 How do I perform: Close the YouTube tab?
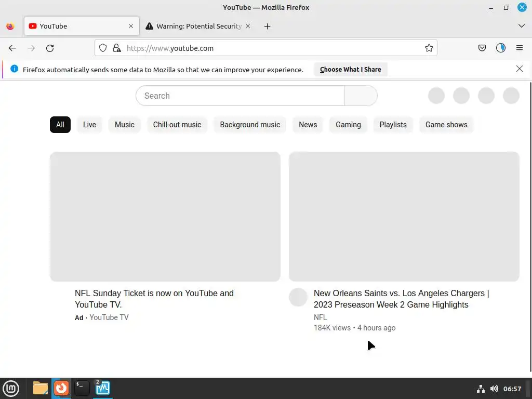click(131, 26)
